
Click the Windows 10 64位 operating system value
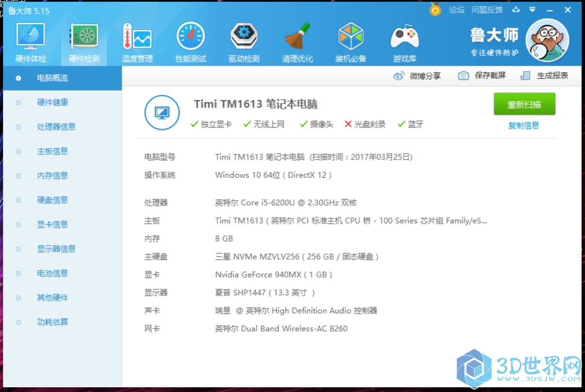[273, 175]
